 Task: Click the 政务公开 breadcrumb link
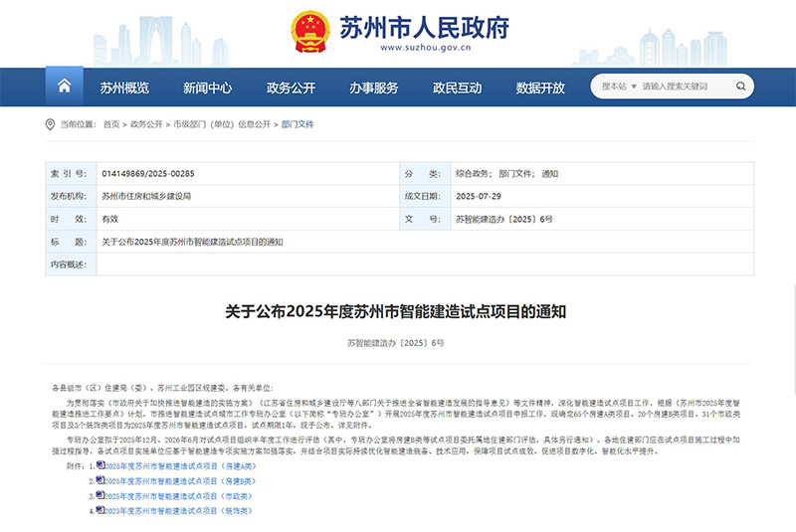coord(146,124)
